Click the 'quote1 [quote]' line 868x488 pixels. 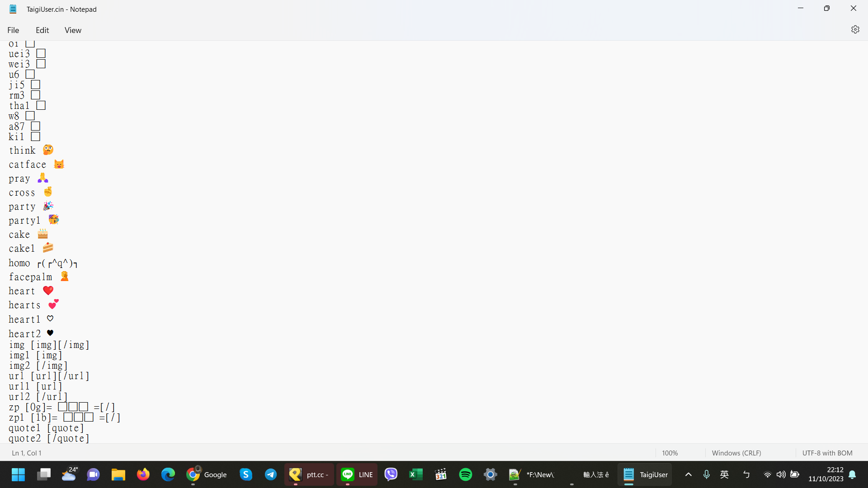coord(46,428)
